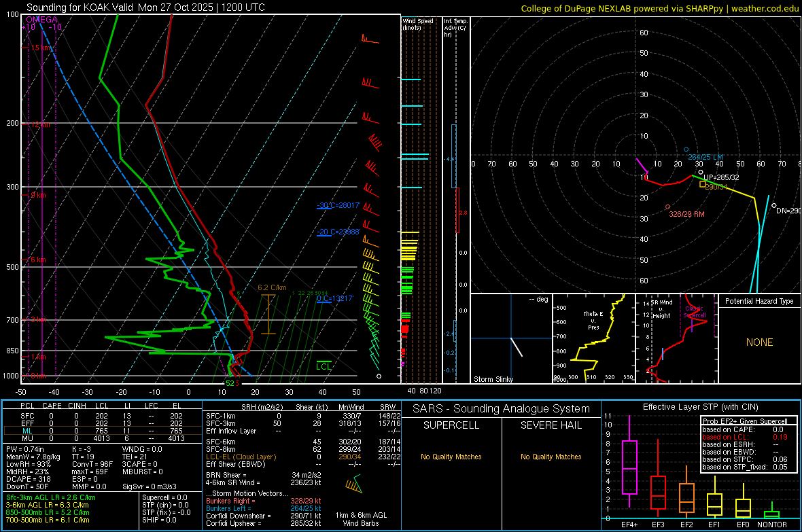Click the '6.2 C/km' lapse rate label
Screen dimensions: 802x532
point(272,287)
